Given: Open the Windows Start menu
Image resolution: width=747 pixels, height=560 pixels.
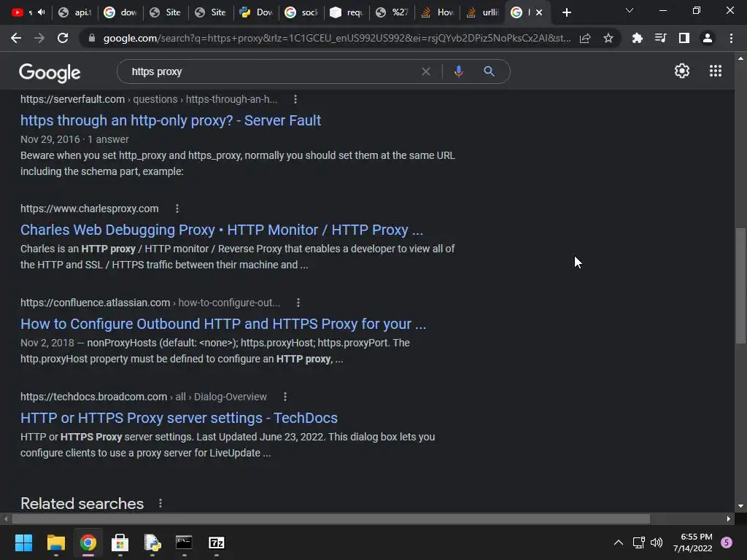Looking at the screenshot, I should [23, 542].
